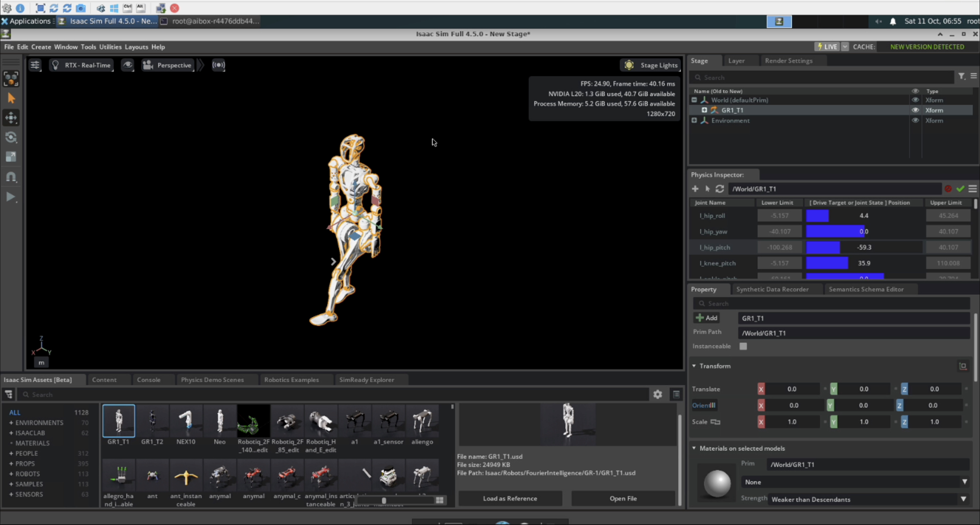Open the Utilities menu
The width and height of the screenshot is (980, 525).
(x=110, y=47)
